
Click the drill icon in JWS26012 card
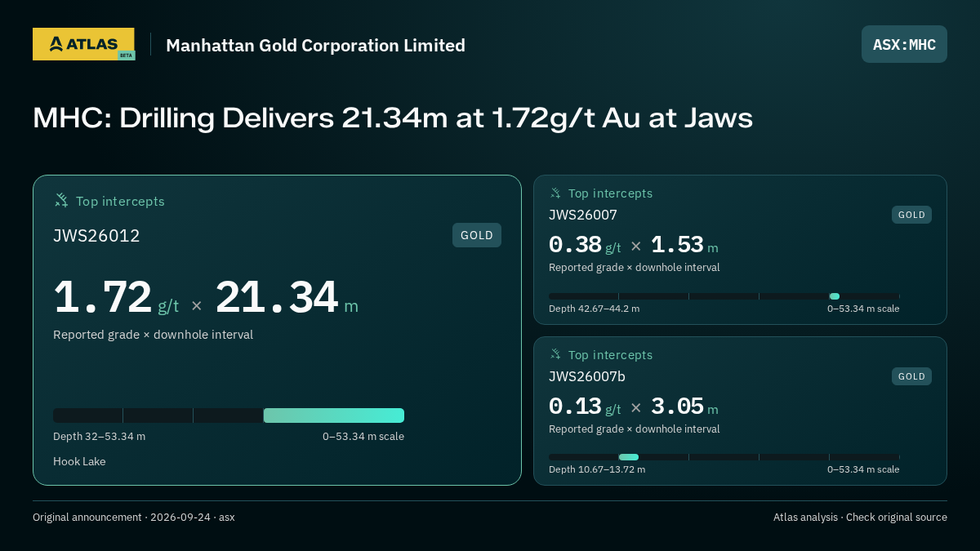(61, 200)
